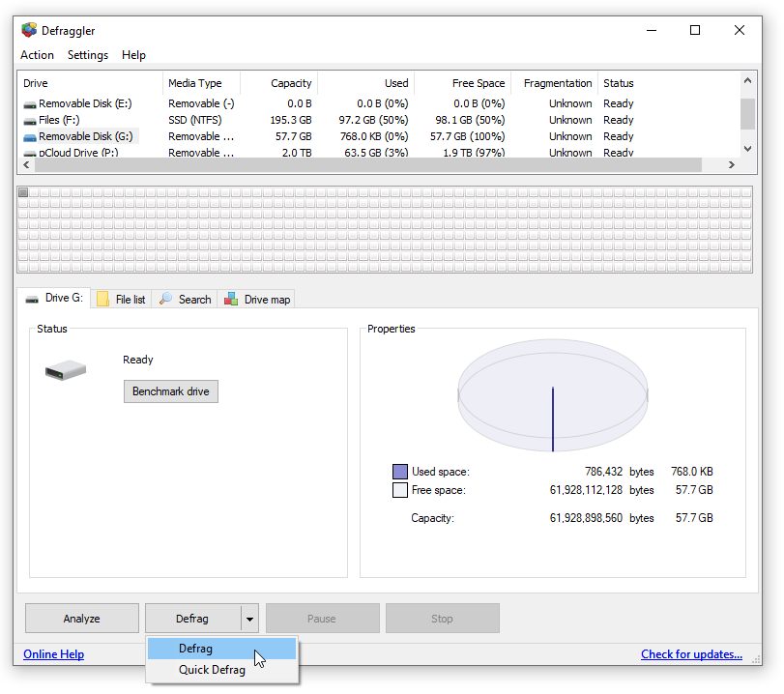Click the Benchmark drive button

click(171, 391)
